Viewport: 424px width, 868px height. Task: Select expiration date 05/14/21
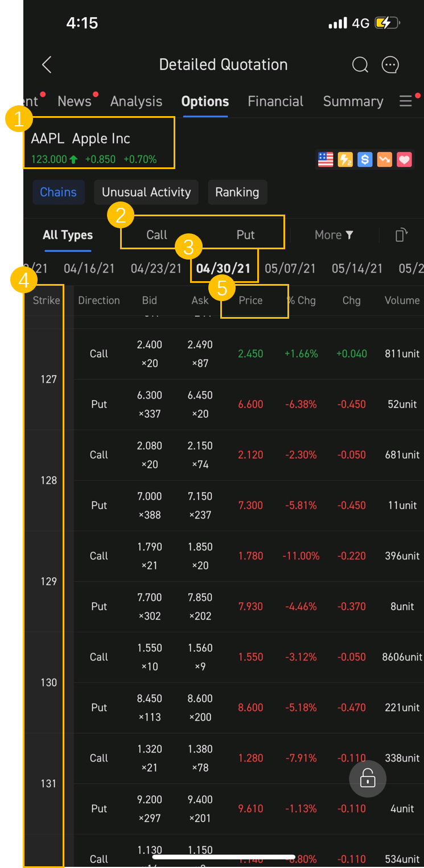coord(357,269)
